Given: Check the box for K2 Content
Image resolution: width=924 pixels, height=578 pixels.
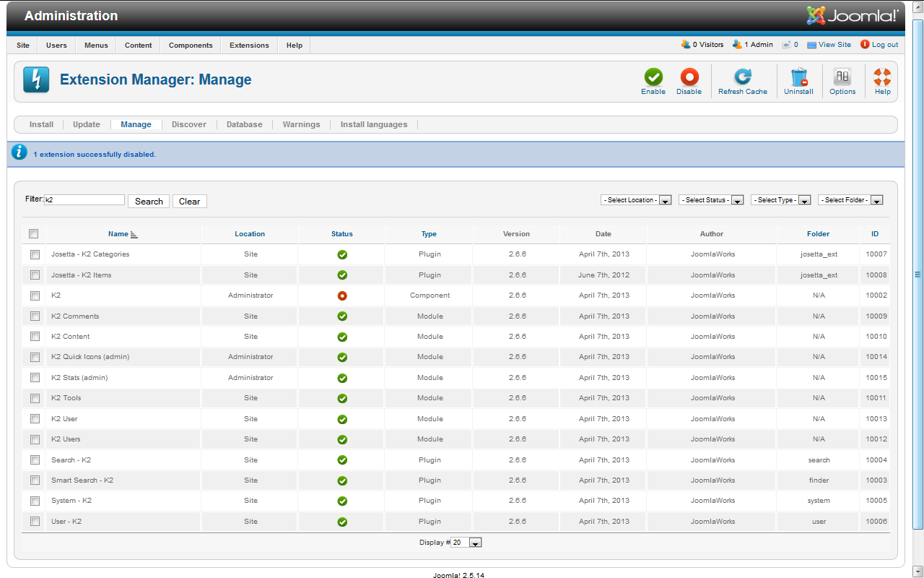Looking at the screenshot, I should point(35,337).
